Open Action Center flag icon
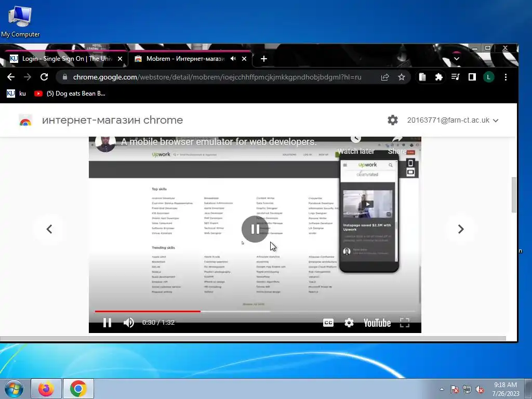 [455, 389]
